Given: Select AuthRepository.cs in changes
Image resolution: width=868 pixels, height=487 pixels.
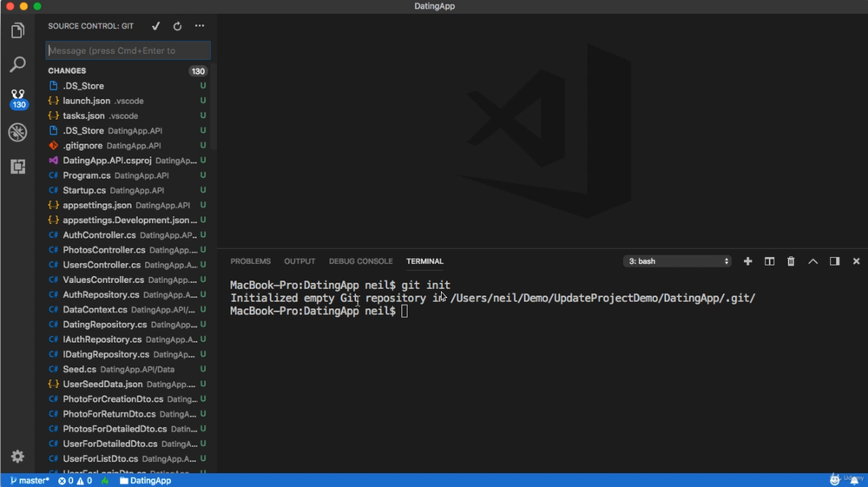Looking at the screenshot, I should [127, 295].
